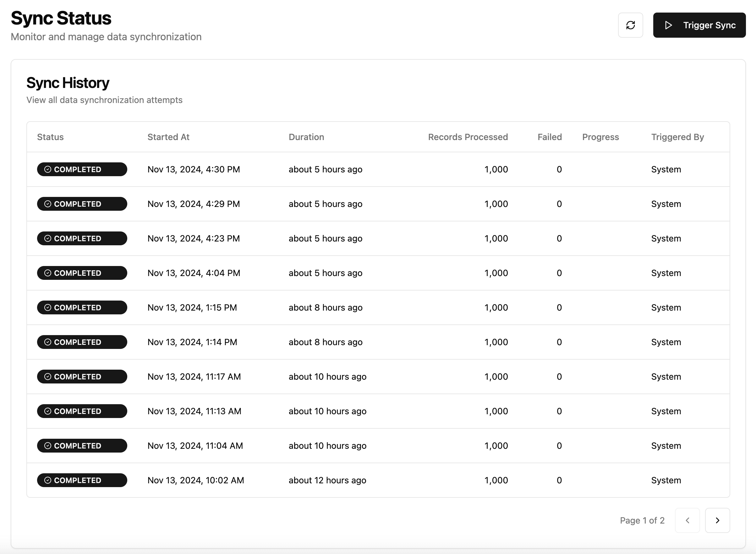The height and width of the screenshot is (554, 756).
Task: Click the previous page chevron
Action: 687,520
